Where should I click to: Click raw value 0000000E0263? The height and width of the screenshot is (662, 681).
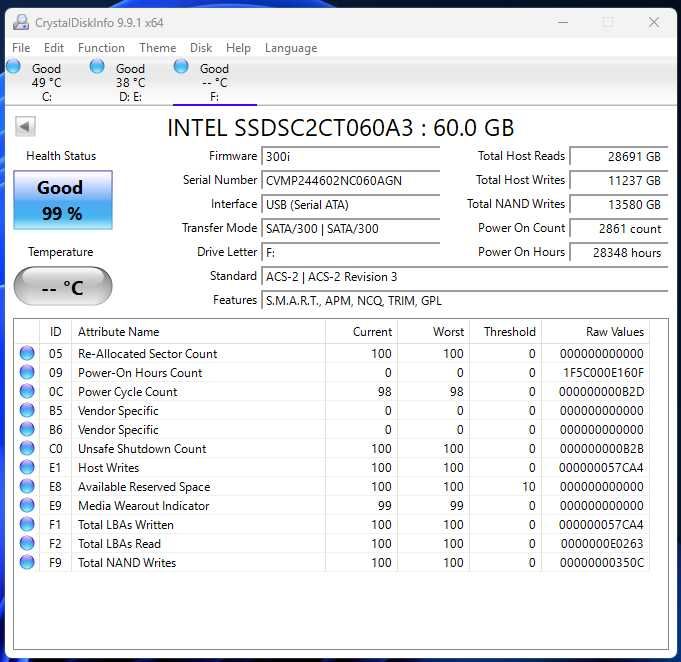(x=602, y=544)
